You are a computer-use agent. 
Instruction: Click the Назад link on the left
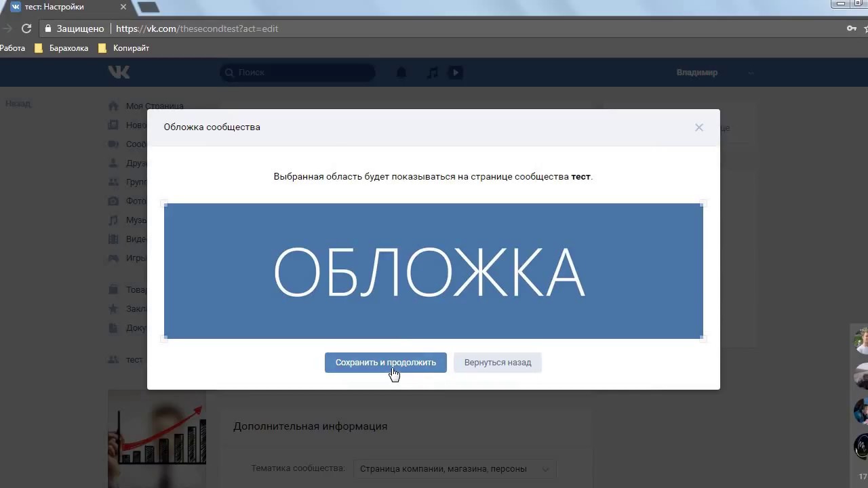[x=18, y=104]
